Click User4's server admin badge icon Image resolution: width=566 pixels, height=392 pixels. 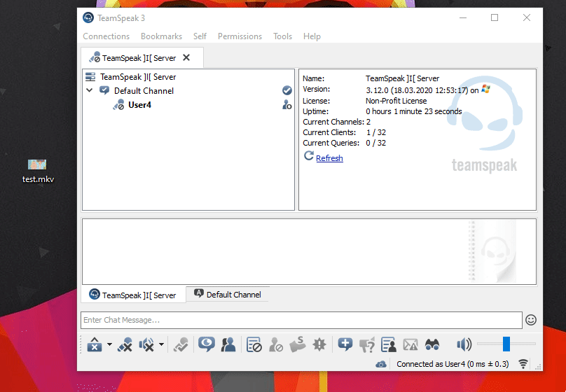click(x=287, y=105)
